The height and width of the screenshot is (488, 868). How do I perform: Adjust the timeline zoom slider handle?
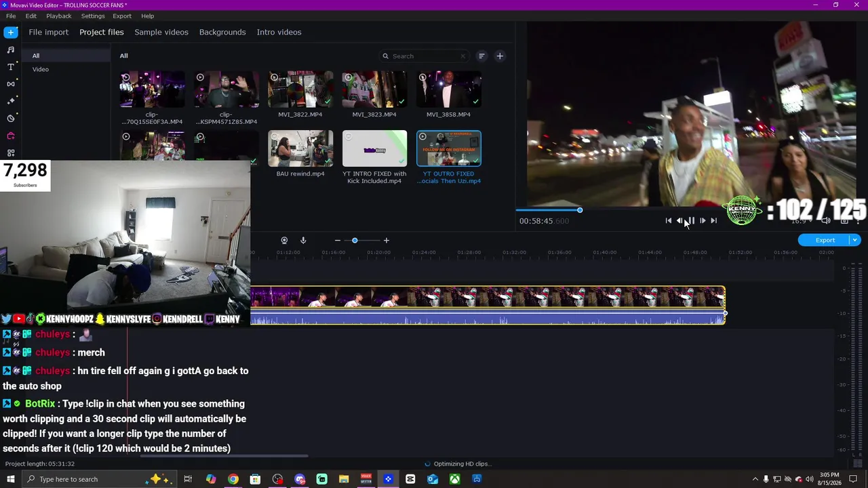pyautogui.click(x=355, y=241)
